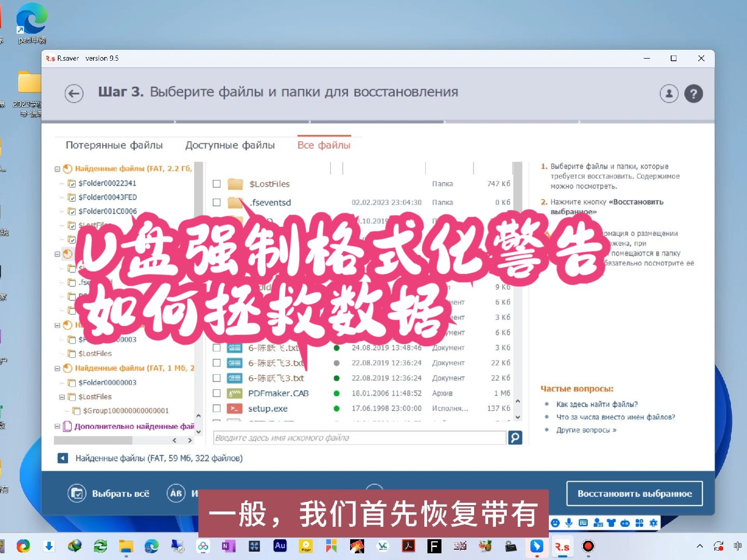Image resolution: width=747 pixels, height=560 pixels.
Task: Check the $LostFiles folder checkbox
Action: click(x=216, y=184)
